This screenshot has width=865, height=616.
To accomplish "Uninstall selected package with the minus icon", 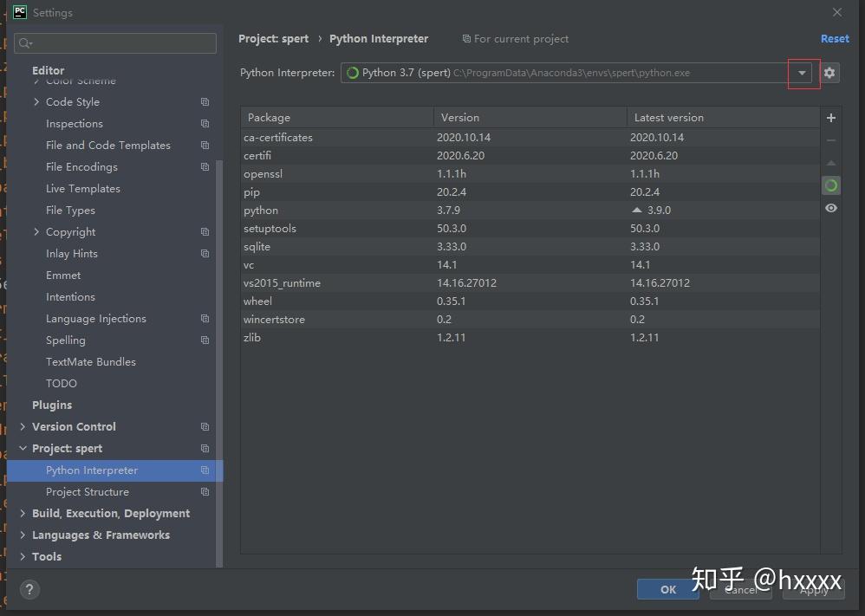I will click(x=830, y=139).
